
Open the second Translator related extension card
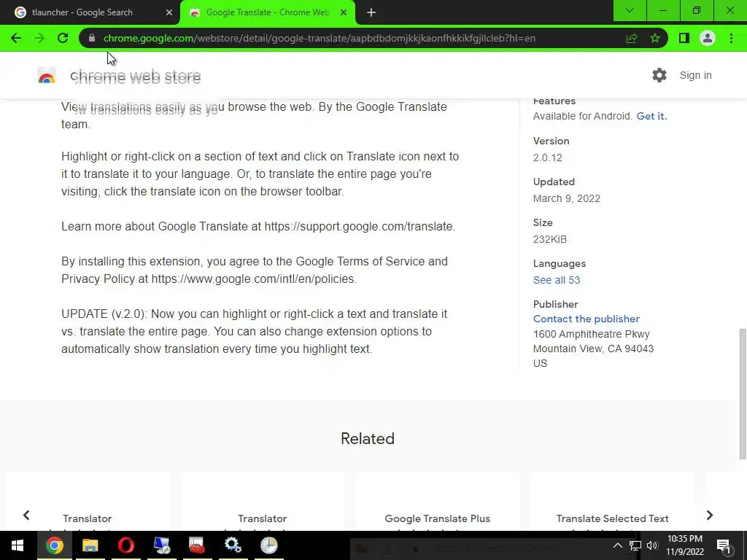coord(262,502)
